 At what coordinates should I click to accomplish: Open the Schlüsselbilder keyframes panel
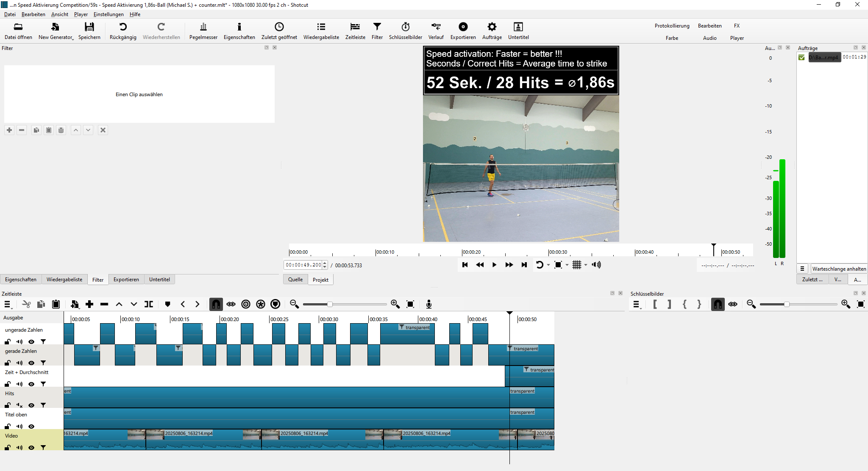coord(405,30)
